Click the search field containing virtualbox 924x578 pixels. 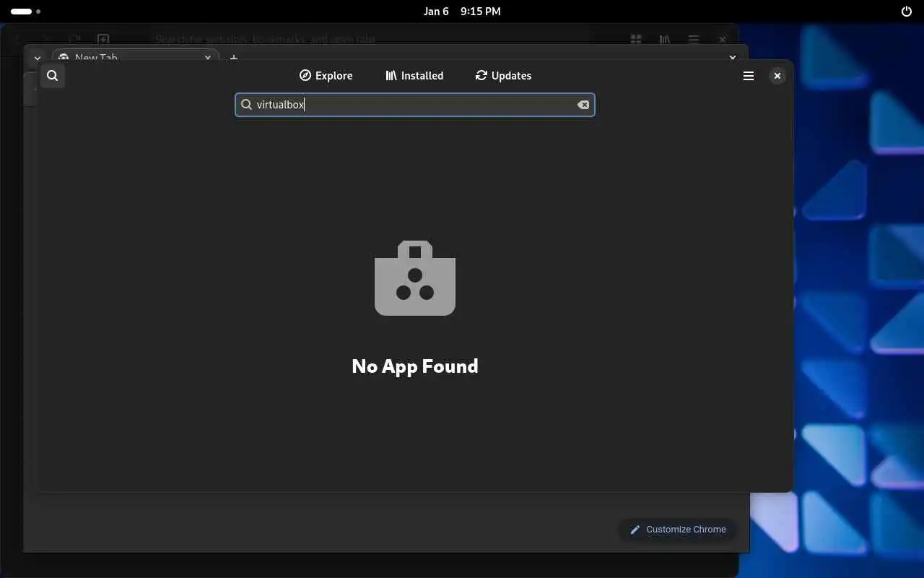pyautogui.click(x=415, y=105)
